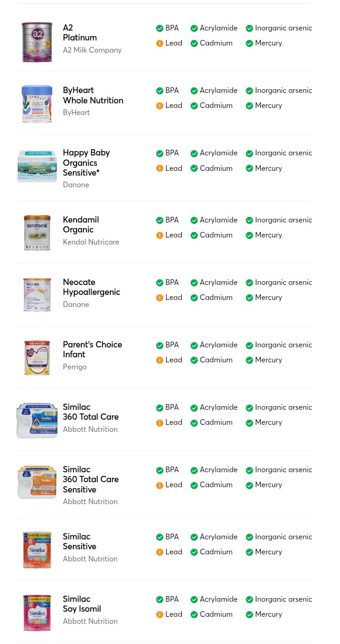Open the ByHeart Whole Nutrition can image
The height and width of the screenshot is (644, 340).
[x=37, y=104]
